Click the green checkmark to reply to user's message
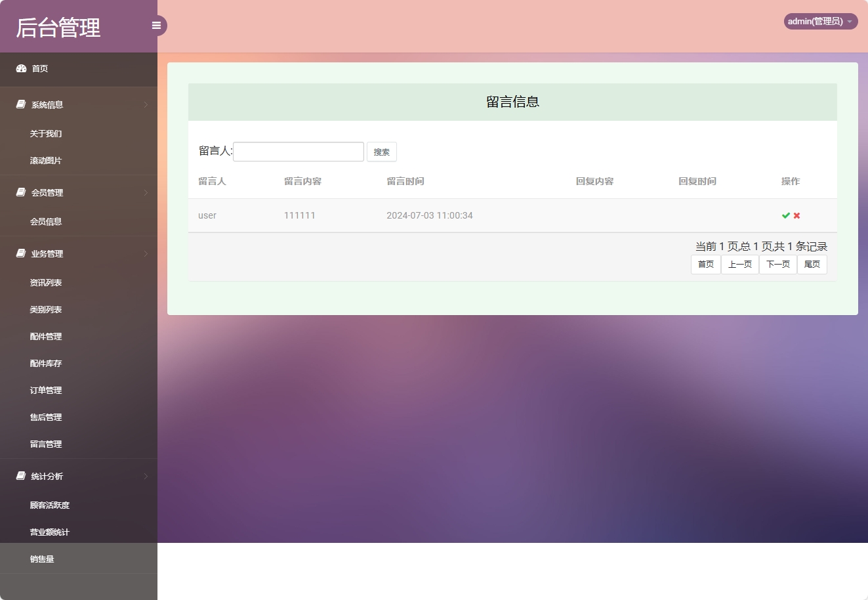 (785, 215)
